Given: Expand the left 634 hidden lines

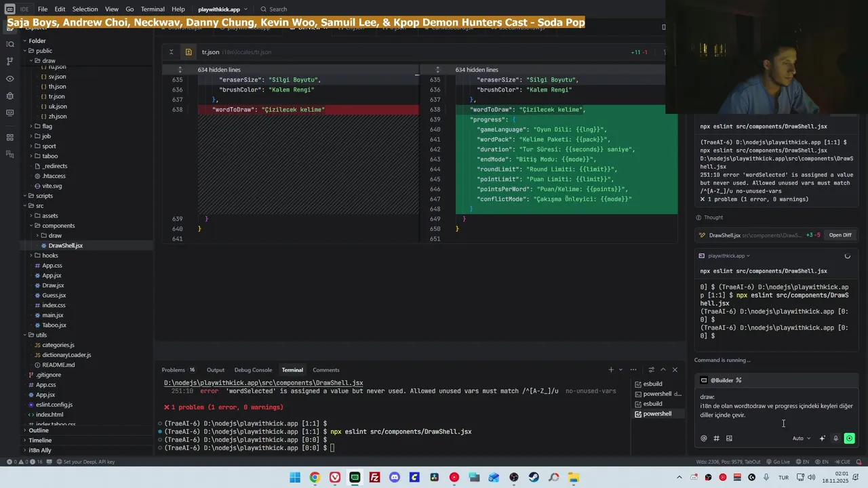Looking at the screenshot, I should (x=219, y=70).
